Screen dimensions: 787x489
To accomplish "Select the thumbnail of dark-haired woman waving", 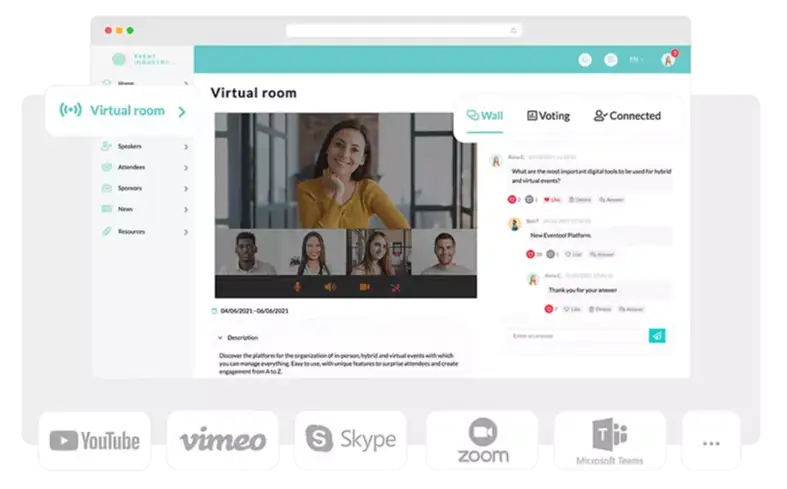I will [x=313, y=252].
